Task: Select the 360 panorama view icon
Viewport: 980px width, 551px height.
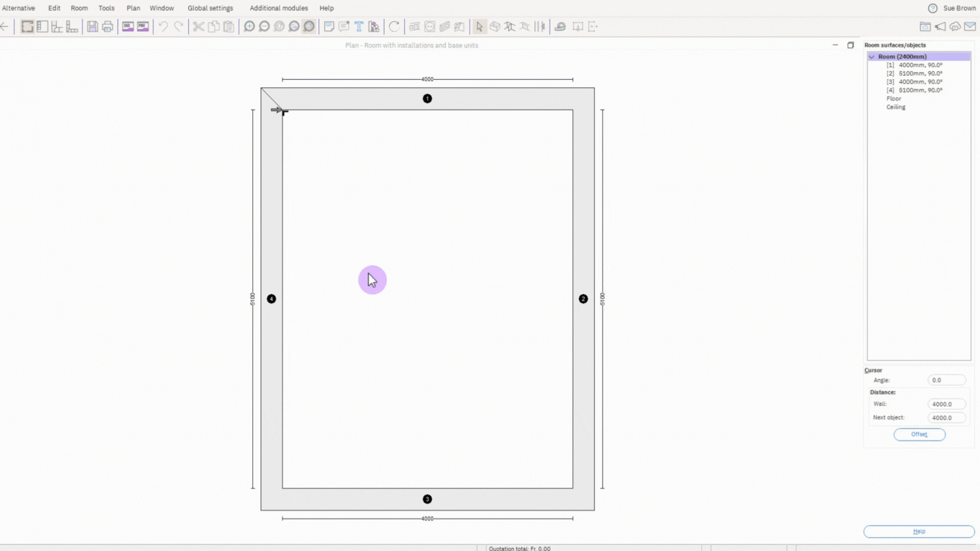Action: point(128,27)
